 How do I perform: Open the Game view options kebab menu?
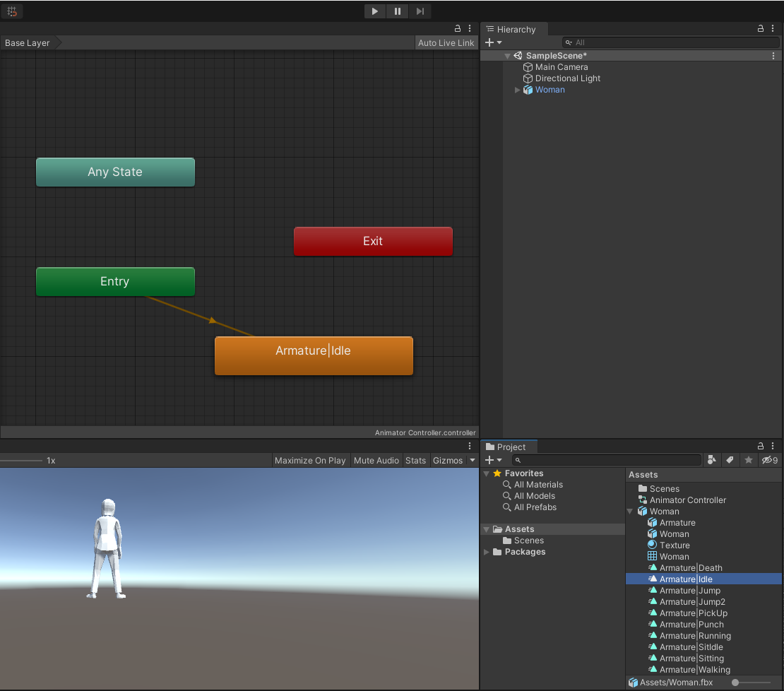click(470, 446)
